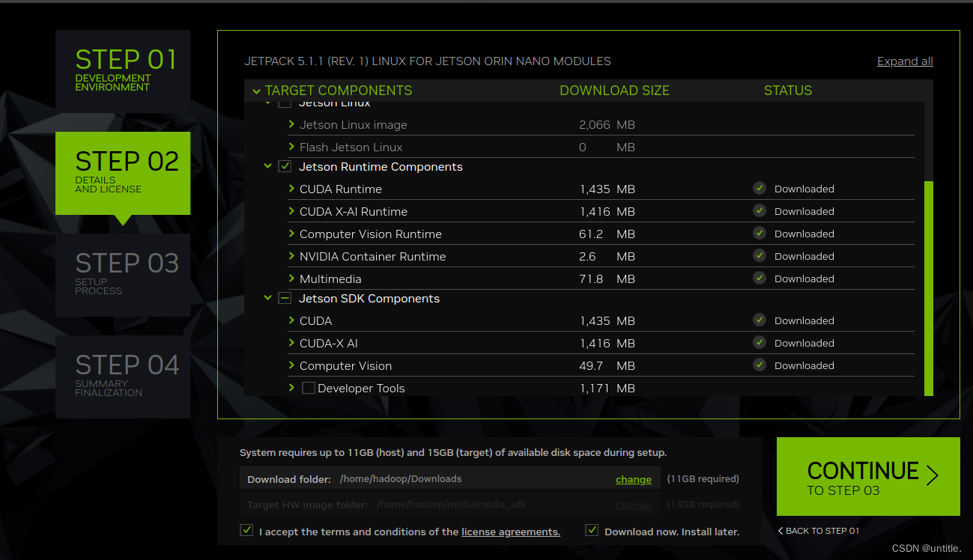The height and width of the screenshot is (560, 973).
Task: Expand the Jetson Linux image row
Action: 291,124
